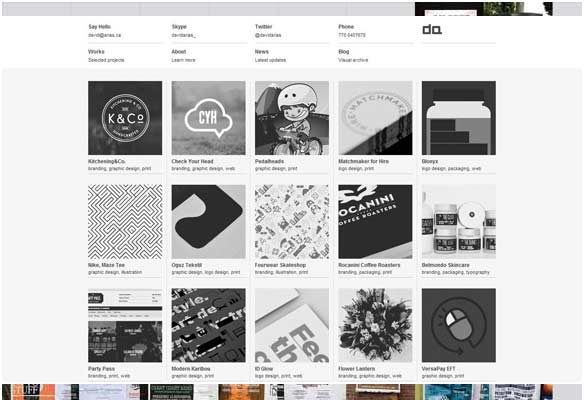Open the Party Pass website thumbnail
Image resolution: width=584 pixels, height=400 pixels.
[125, 325]
